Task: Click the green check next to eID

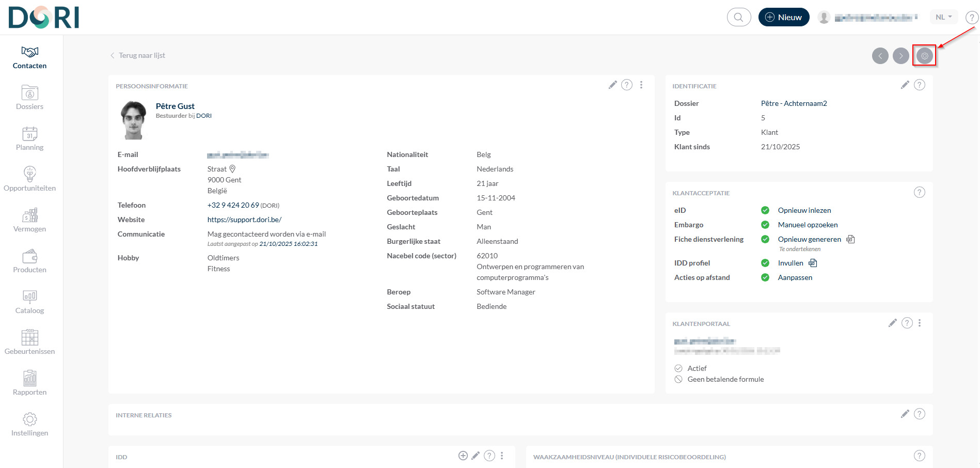Action: tap(765, 210)
